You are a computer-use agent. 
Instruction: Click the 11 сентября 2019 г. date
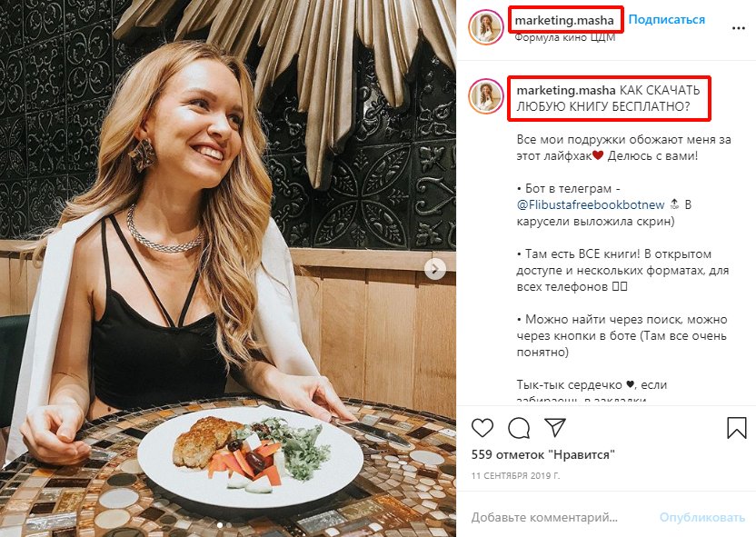[x=516, y=476]
